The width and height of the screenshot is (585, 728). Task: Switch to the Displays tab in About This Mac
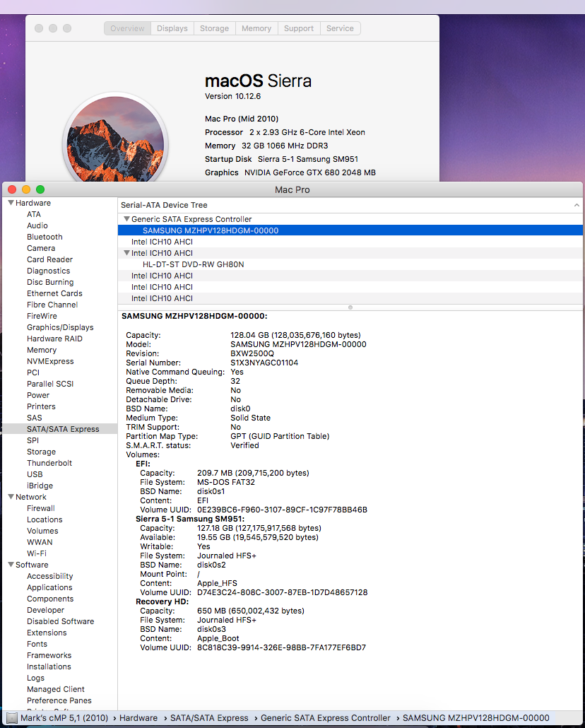[172, 28]
